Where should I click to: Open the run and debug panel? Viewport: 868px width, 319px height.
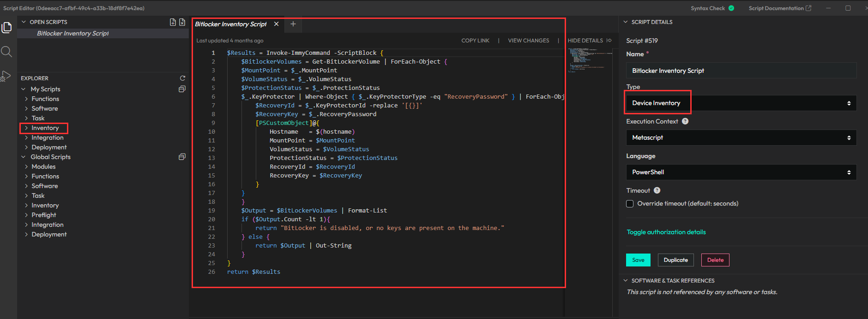pyautogui.click(x=6, y=76)
